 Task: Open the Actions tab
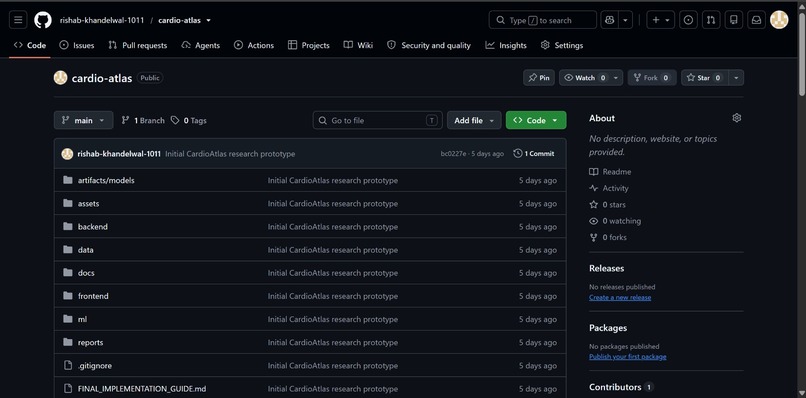click(x=254, y=45)
